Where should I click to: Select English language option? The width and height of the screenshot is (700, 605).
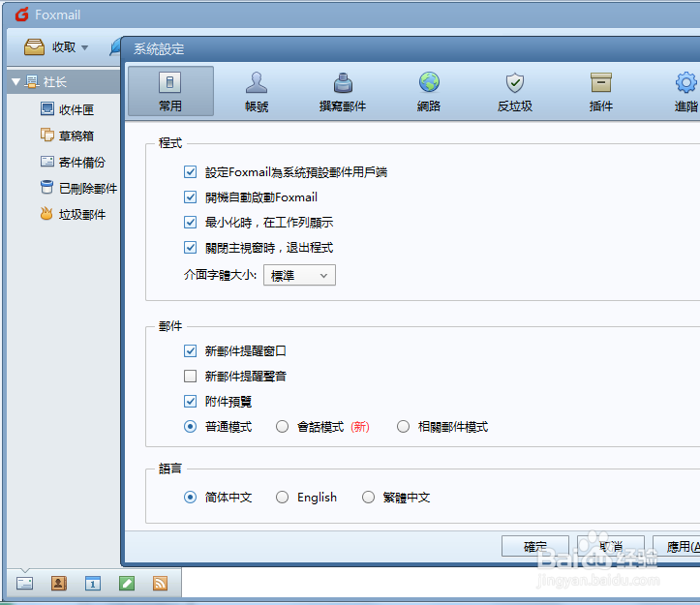(x=282, y=497)
